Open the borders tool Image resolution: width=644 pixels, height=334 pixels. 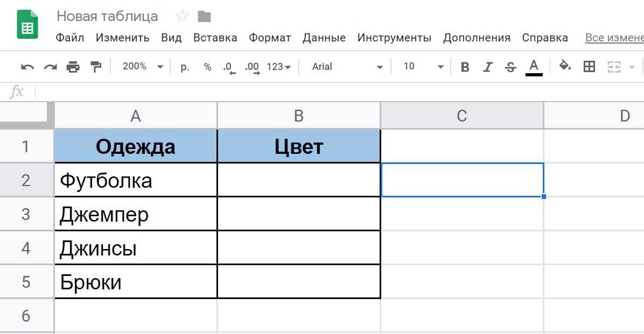pos(589,67)
